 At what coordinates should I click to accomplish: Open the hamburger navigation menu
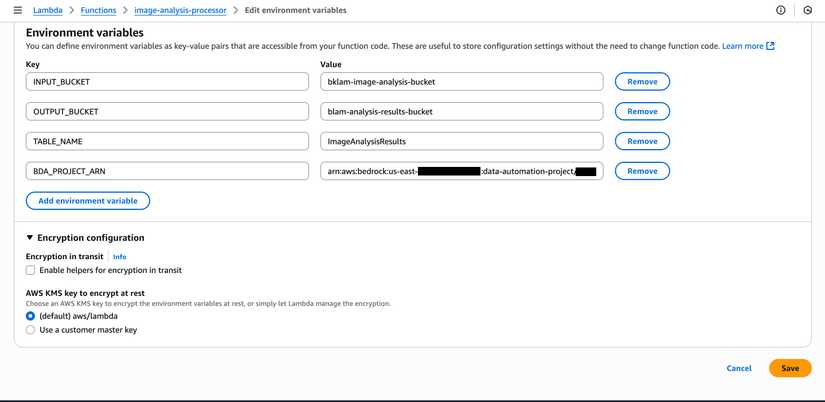point(17,10)
